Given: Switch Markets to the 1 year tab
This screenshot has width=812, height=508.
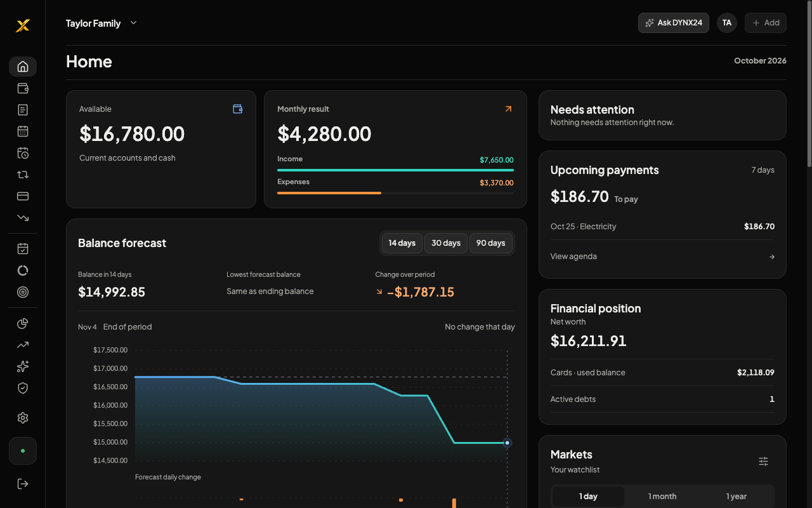Looking at the screenshot, I should pyautogui.click(x=737, y=497).
